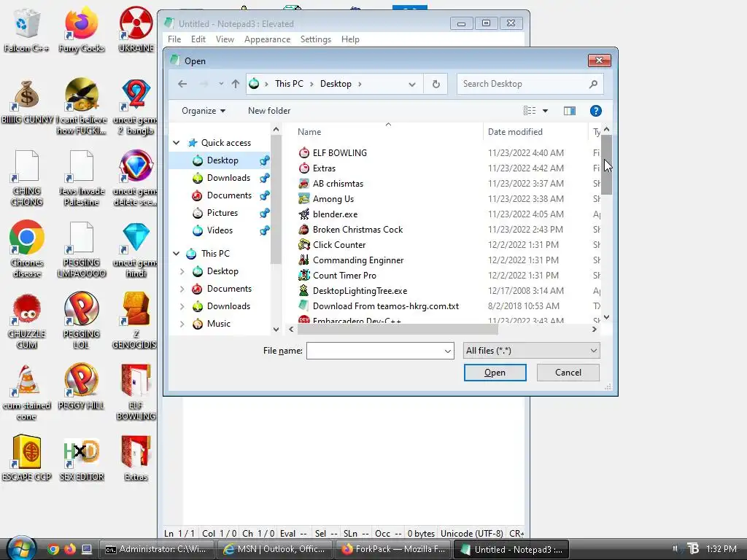This screenshot has height=560, width=747.
Task: Open the address bar previous locations dropdown
Action: point(411,85)
